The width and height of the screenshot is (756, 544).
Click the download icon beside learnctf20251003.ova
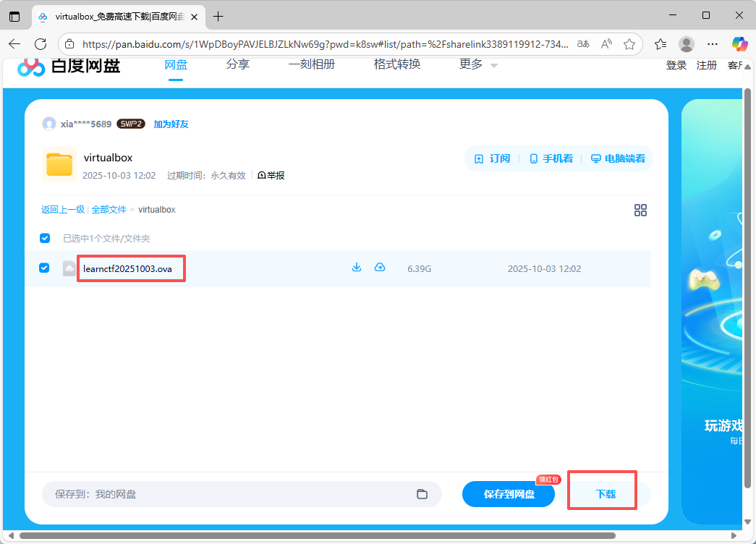click(x=356, y=268)
